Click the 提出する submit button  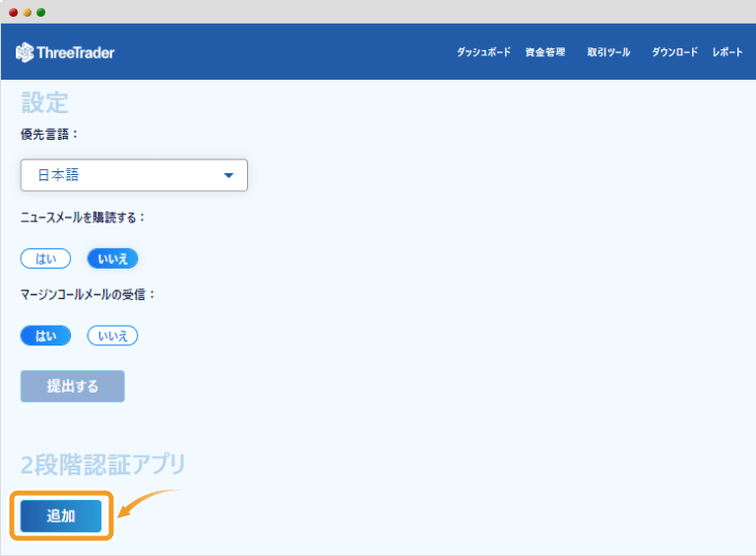[72, 386]
